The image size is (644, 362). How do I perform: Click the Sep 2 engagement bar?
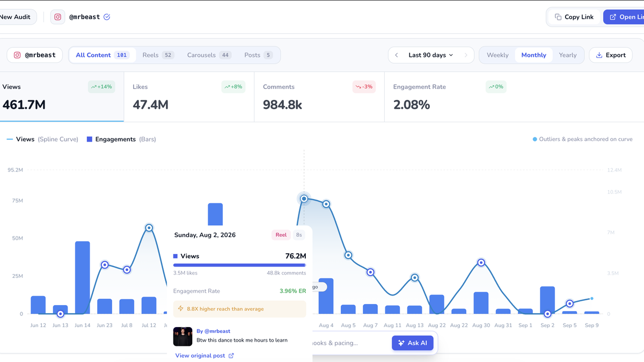click(547, 300)
